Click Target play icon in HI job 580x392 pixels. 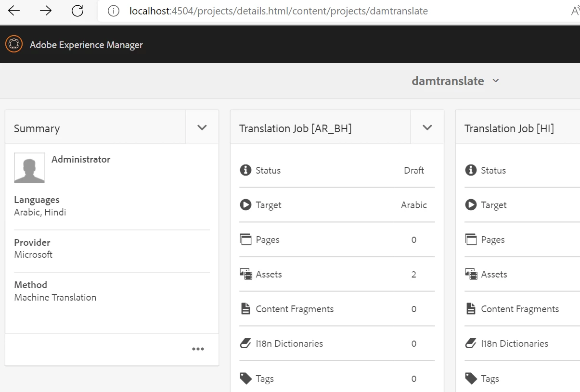coord(471,205)
